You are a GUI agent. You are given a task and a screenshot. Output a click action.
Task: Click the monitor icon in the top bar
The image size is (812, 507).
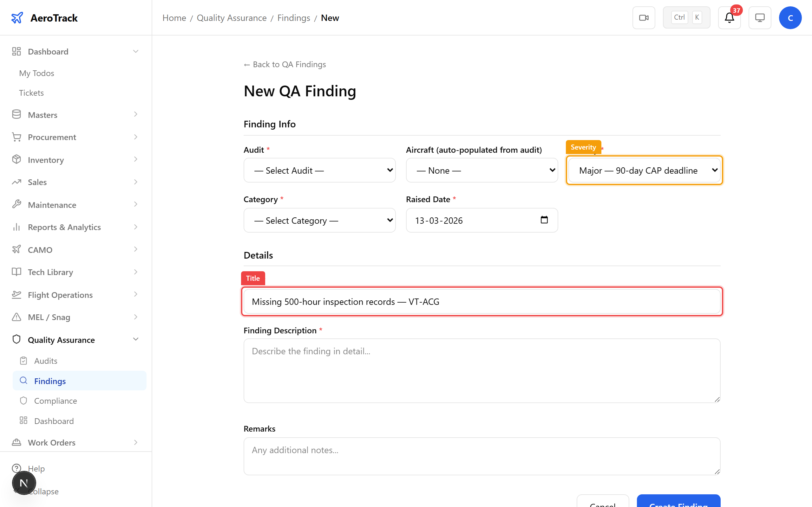pyautogui.click(x=759, y=17)
